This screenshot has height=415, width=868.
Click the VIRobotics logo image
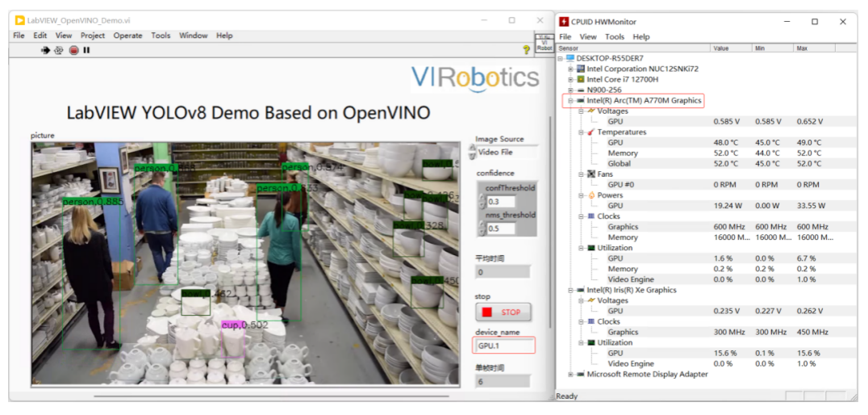click(x=475, y=78)
